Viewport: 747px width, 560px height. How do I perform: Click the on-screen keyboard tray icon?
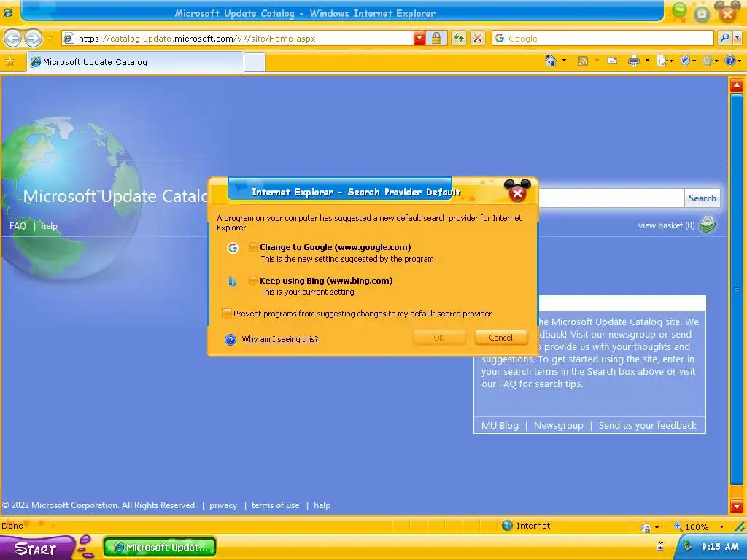tap(659, 547)
